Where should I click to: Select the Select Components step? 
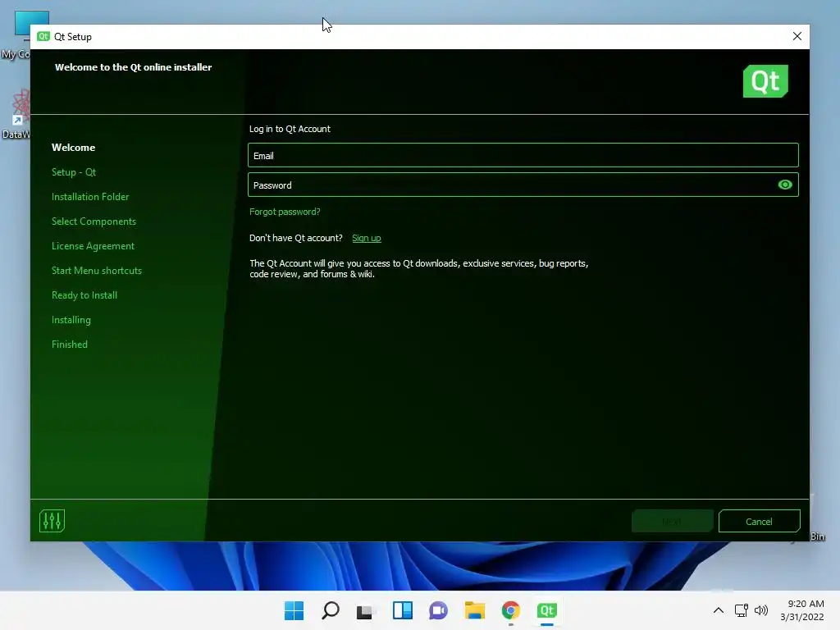pyautogui.click(x=94, y=221)
